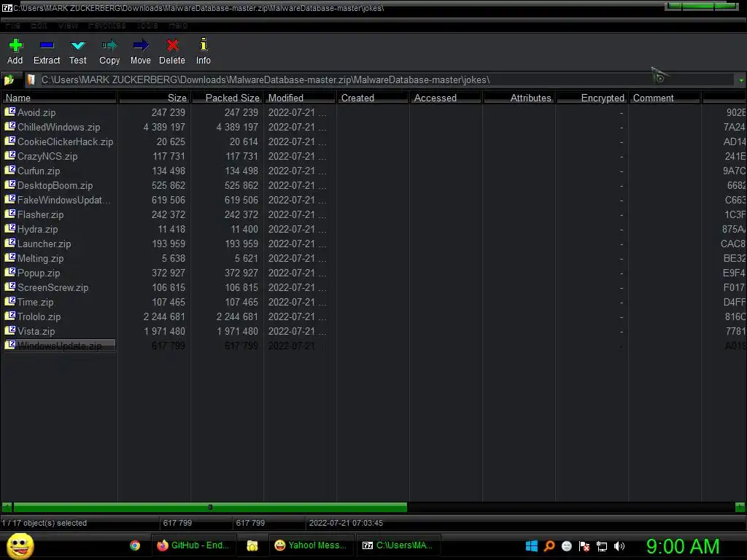
Task: Sort by the Comment column header
Action: 665,98
